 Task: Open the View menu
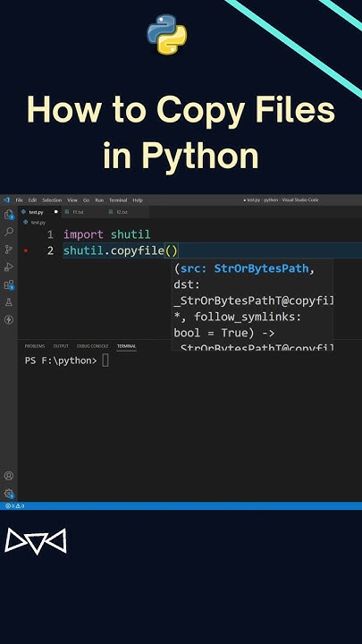pyautogui.click(x=72, y=200)
